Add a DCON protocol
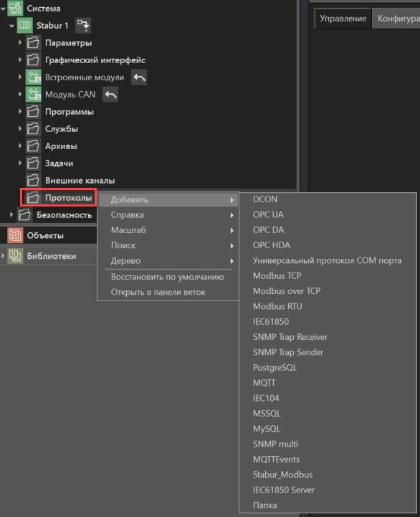The height and width of the screenshot is (517, 420). click(328, 199)
